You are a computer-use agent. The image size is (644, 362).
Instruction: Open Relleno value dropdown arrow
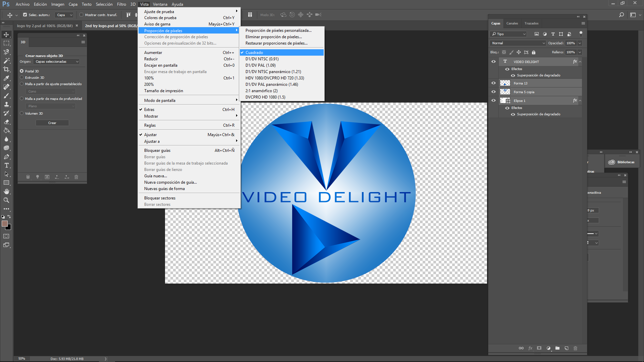(580, 52)
